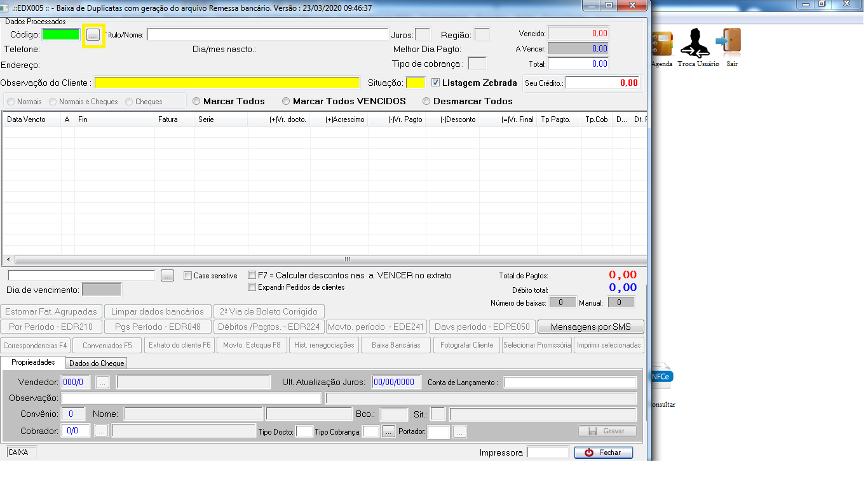Enable the Case sensitive checkbox

coord(188,276)
